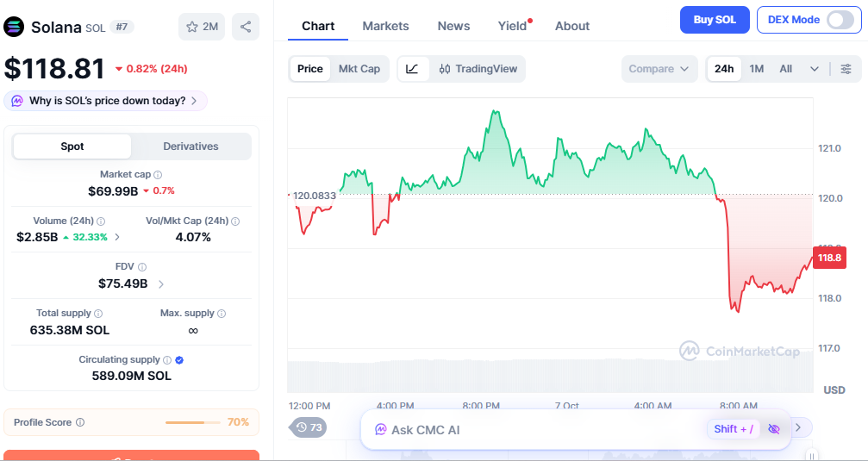Select 1M time range
Screen dimensions: 868x461
point(757,69)
